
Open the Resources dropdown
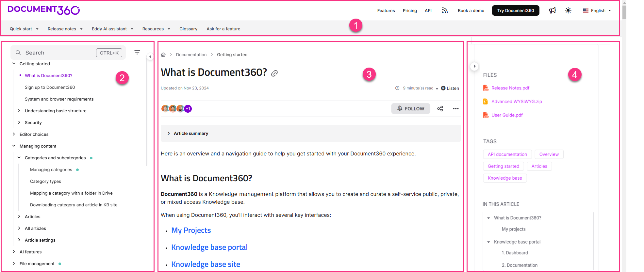tap(156, 29)
